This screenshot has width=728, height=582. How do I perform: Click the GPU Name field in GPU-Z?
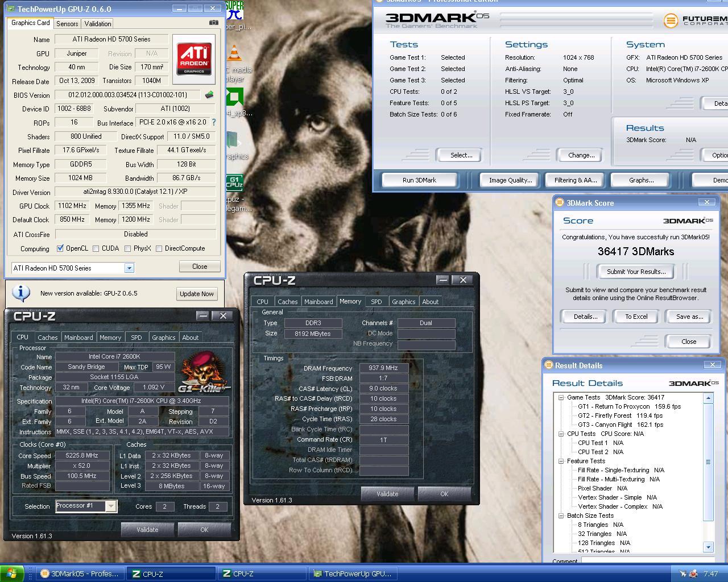coord(111,39)
